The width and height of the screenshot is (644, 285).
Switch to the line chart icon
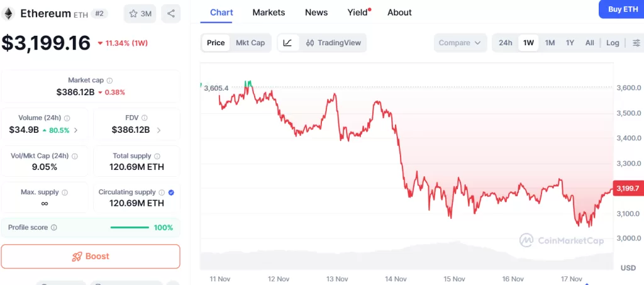coord(287,43)
